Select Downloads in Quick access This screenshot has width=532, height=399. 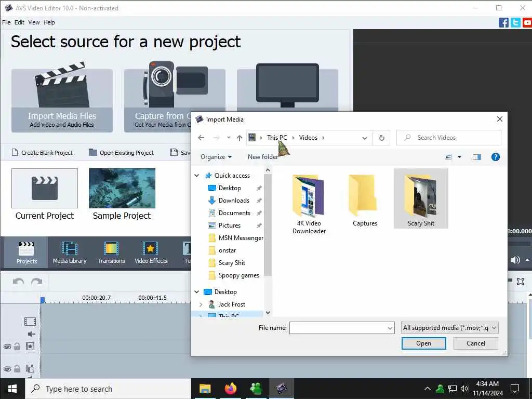coord(234,201)
